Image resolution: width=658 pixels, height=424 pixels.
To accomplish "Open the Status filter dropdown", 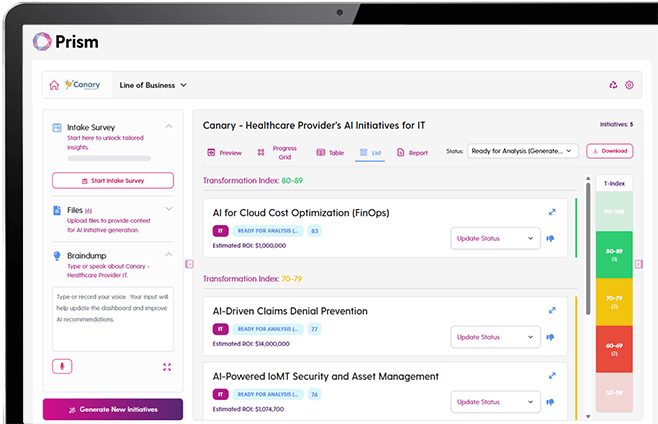I will (x=523, y=151).
